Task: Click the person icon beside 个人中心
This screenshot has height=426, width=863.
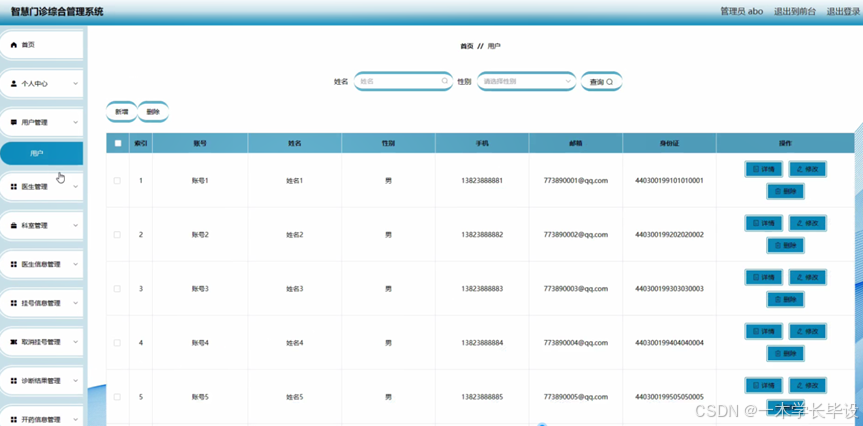Action: (x=14, y=84)
